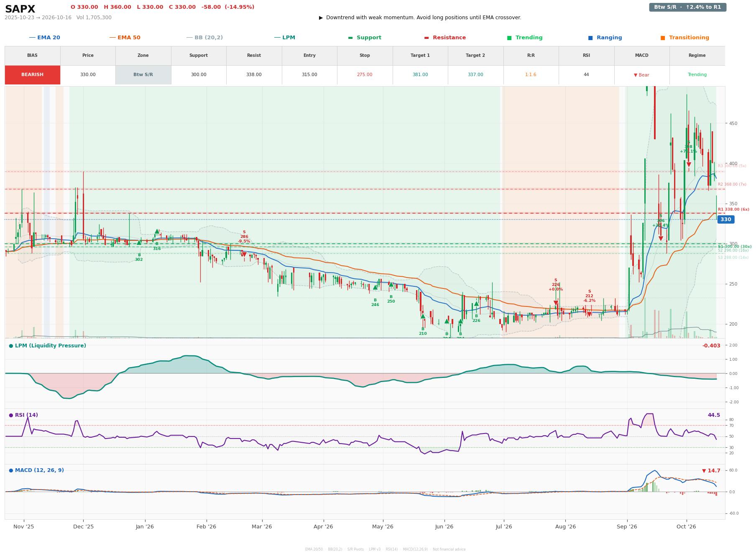Viewport: 756px width, 556px height.
Task: Click the Support value 300.00 cell
Action: click(199, 75)
